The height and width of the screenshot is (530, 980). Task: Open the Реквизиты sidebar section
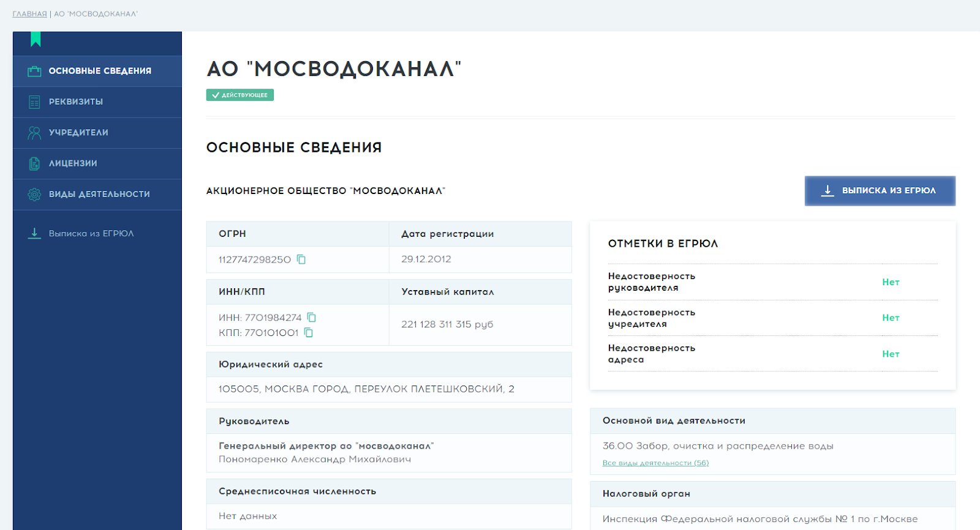click(76, 102)
